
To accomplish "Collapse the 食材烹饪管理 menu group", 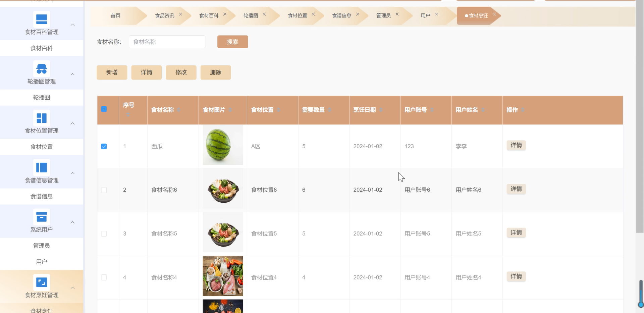I will pos(72,288).
